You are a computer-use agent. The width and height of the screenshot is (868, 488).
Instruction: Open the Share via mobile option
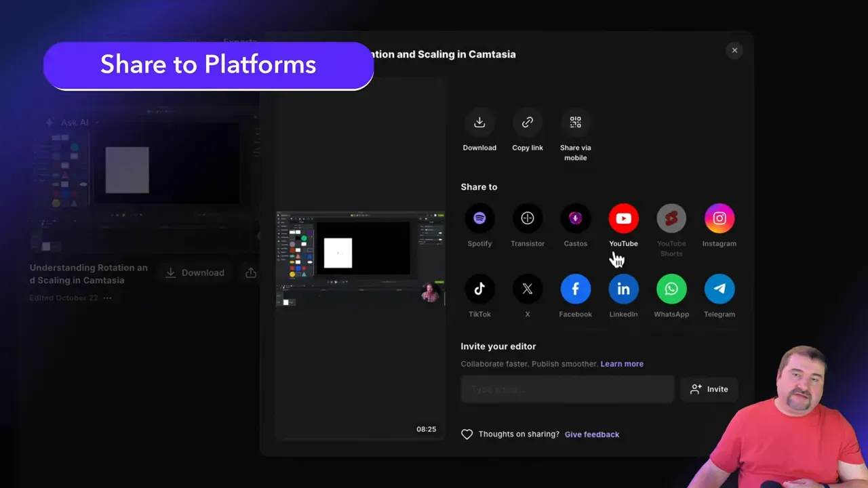click(575, 122)
